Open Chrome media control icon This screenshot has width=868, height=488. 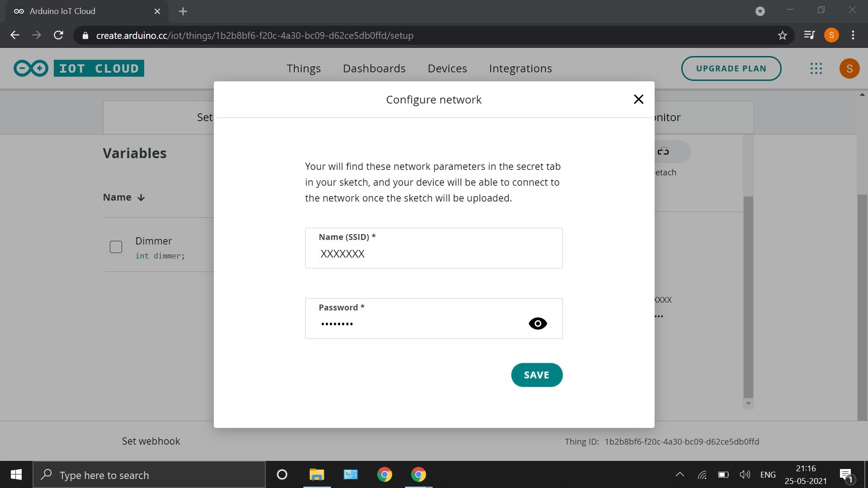[809, 35]
